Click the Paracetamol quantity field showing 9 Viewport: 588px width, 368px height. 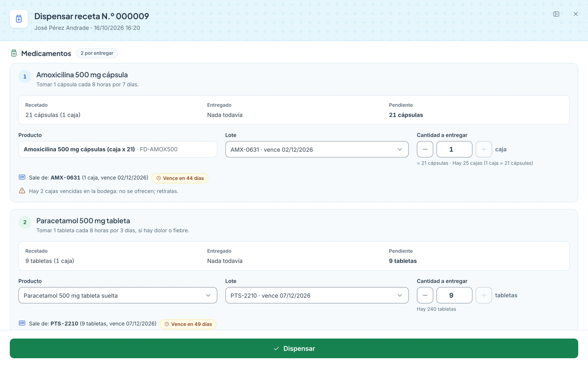click(454, 295)
